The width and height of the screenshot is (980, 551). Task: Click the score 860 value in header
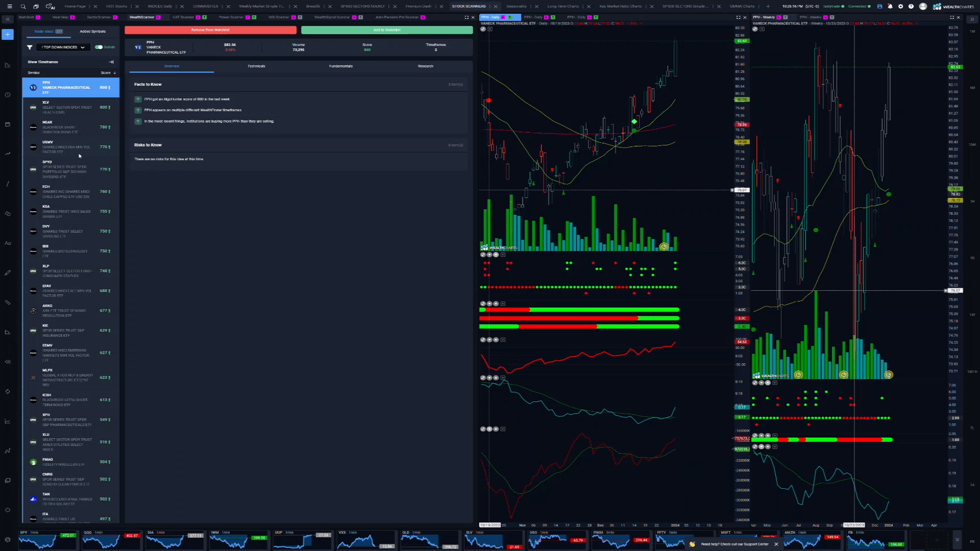coord(367,50)
